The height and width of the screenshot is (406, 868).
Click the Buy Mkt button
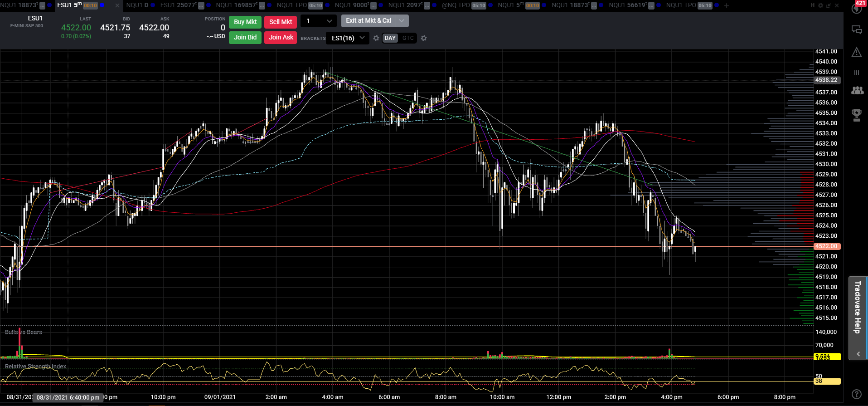tap(245, 22)
